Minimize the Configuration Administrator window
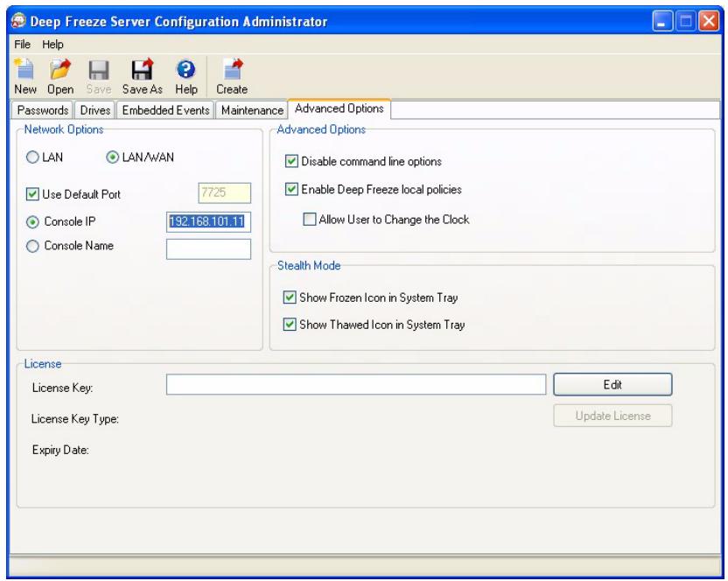The image size is (728, 581). [x=662, y=21]
